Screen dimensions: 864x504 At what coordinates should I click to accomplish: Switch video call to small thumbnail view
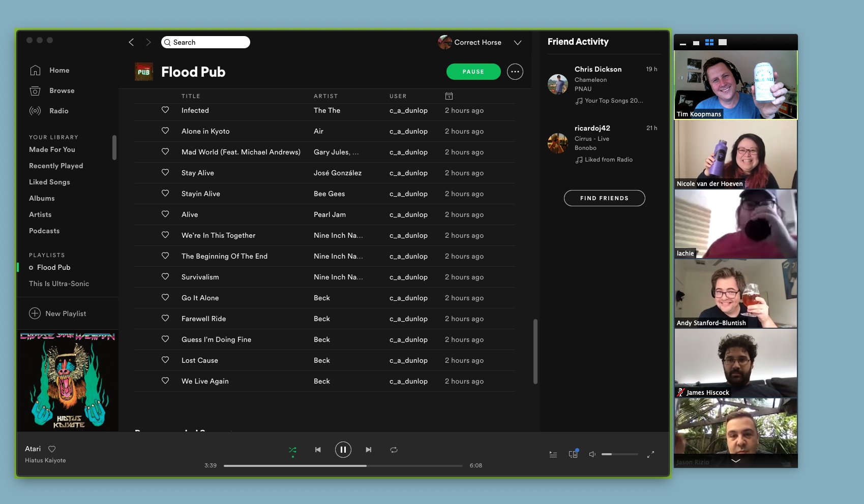[x=696, y=43]
